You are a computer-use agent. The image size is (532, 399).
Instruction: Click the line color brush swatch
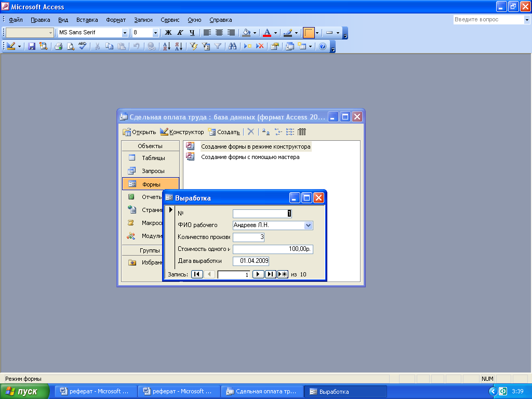click(x=288, y=33)
